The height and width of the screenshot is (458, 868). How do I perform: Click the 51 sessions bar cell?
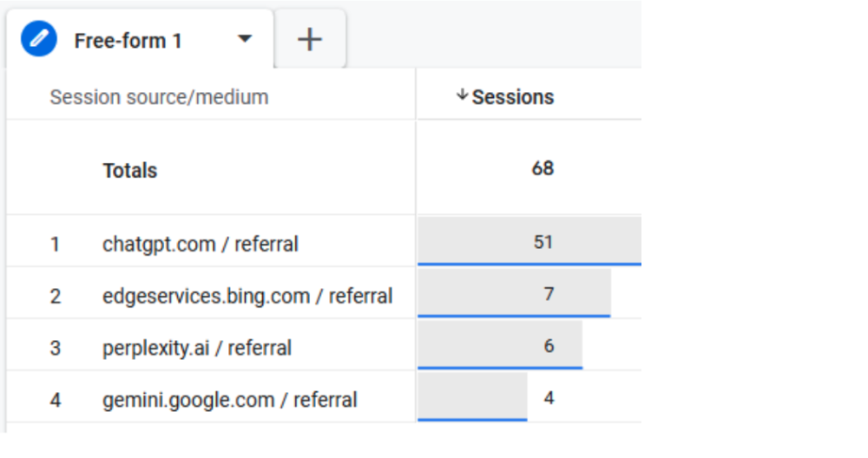point(529,241)
